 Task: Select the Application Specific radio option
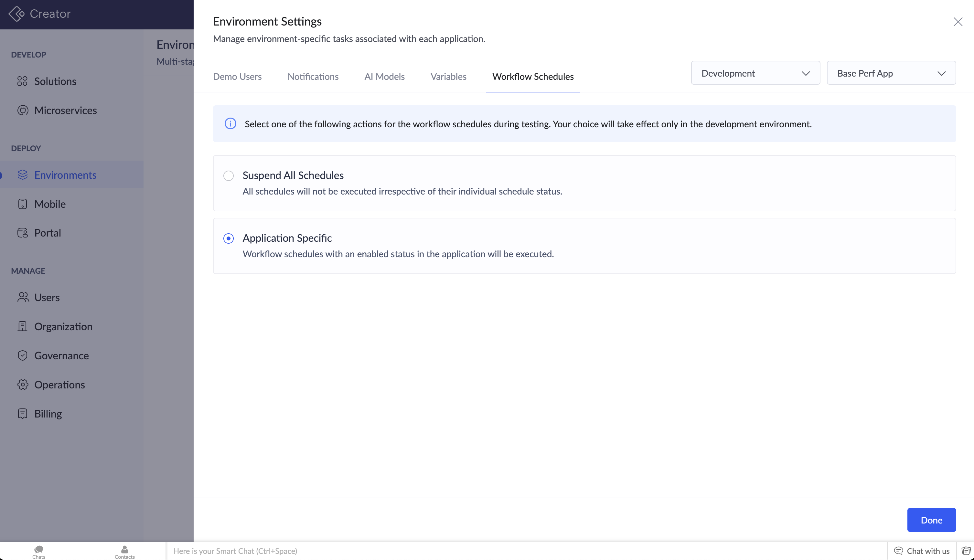pyautogui.click(x=229, y=238)
